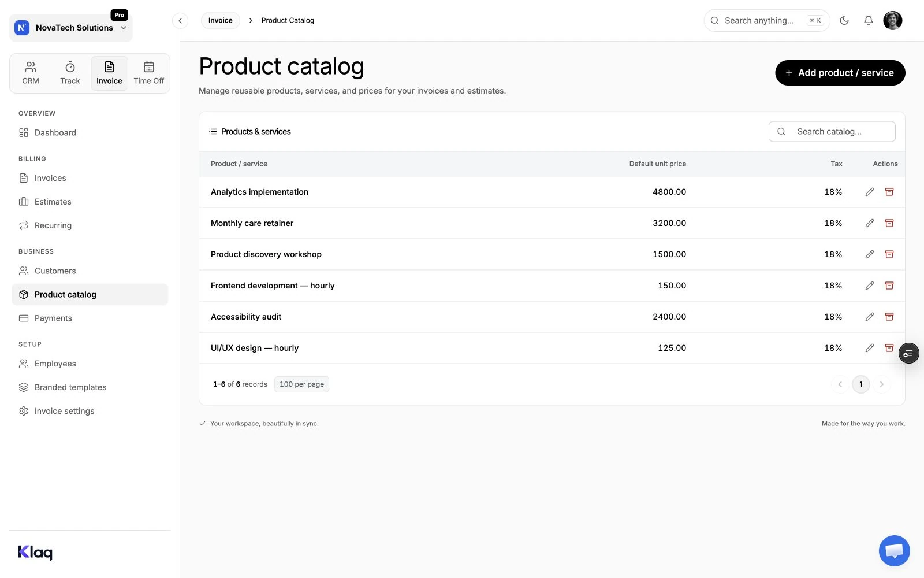Toggle dark mode with the moon icon

click(x=844, y=20)
